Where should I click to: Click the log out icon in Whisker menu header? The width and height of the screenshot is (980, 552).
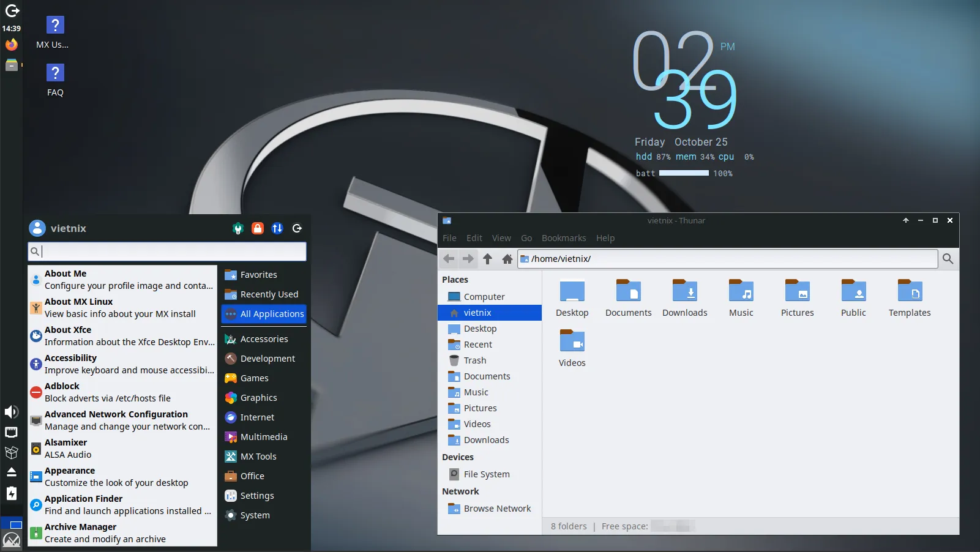[x=297, y=228]
